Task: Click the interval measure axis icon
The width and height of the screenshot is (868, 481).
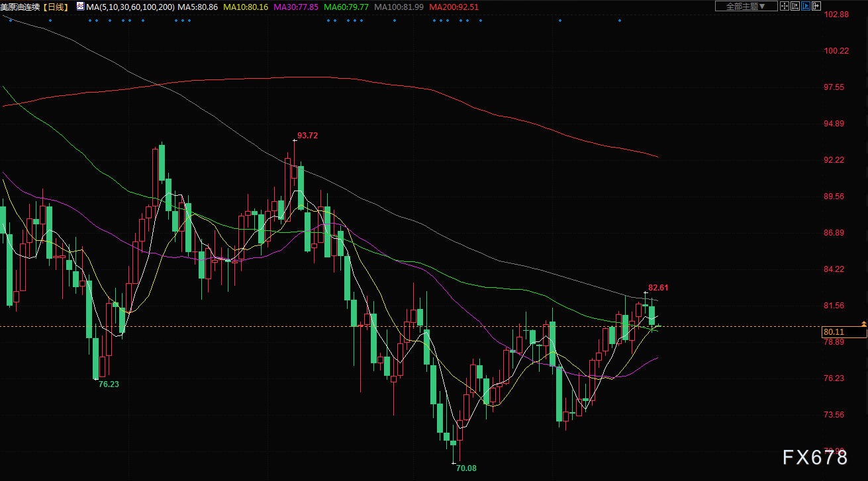Action: point(795,6)
